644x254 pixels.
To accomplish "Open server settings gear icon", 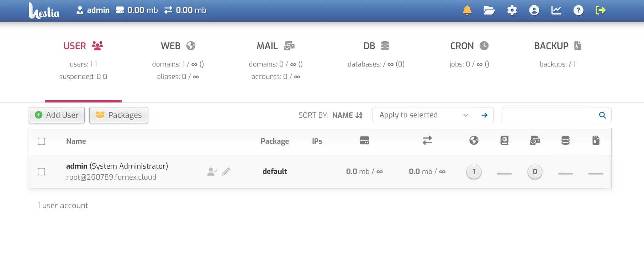I will [512, 10].
